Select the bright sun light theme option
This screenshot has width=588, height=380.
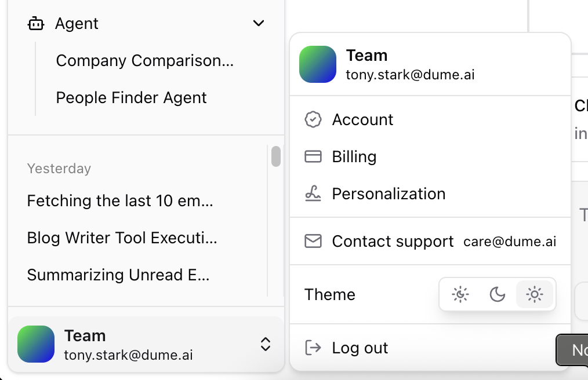(534, 294)
